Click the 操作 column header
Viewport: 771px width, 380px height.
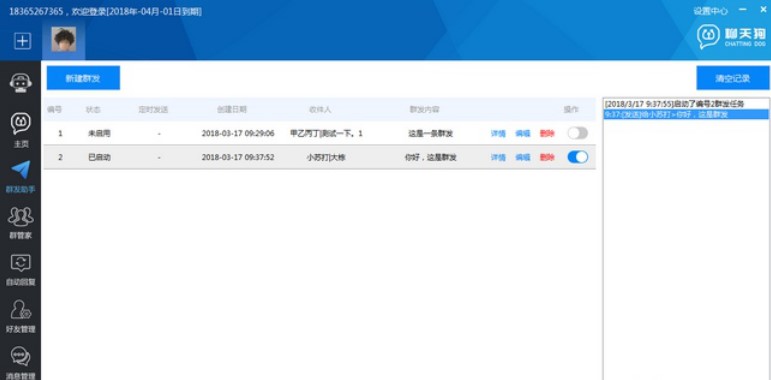coord(571,110)
